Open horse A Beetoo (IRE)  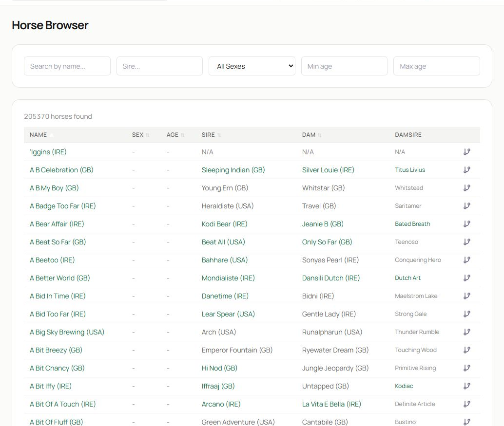pos(52,259)
